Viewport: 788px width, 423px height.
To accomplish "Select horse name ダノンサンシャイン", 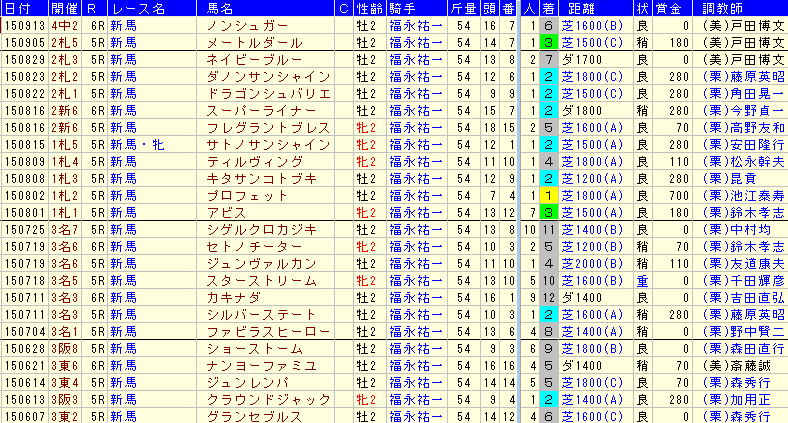I will [268, 77].
